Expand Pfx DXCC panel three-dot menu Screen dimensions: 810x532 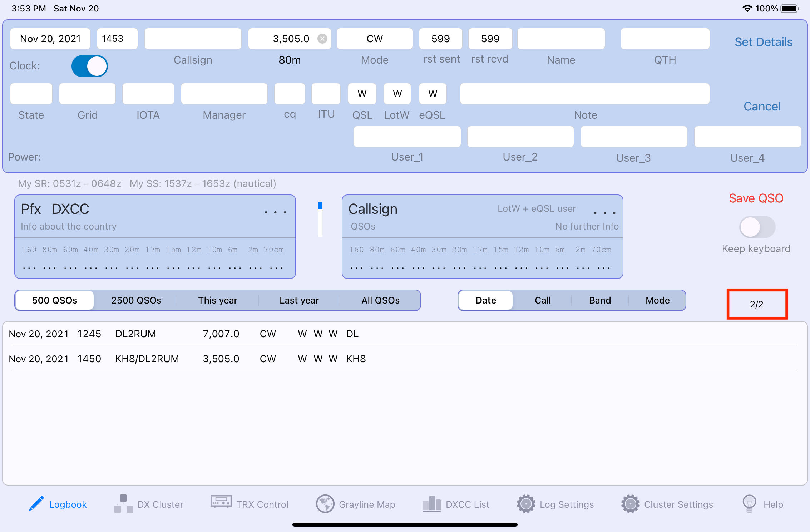[275, 212]
